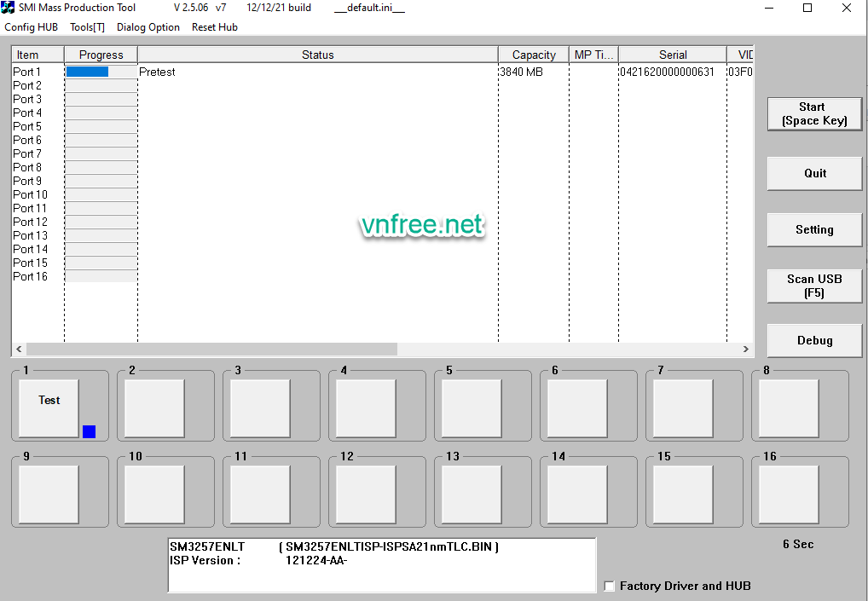Click the Status column header
The image size is (868, 601).
(317, 55)
